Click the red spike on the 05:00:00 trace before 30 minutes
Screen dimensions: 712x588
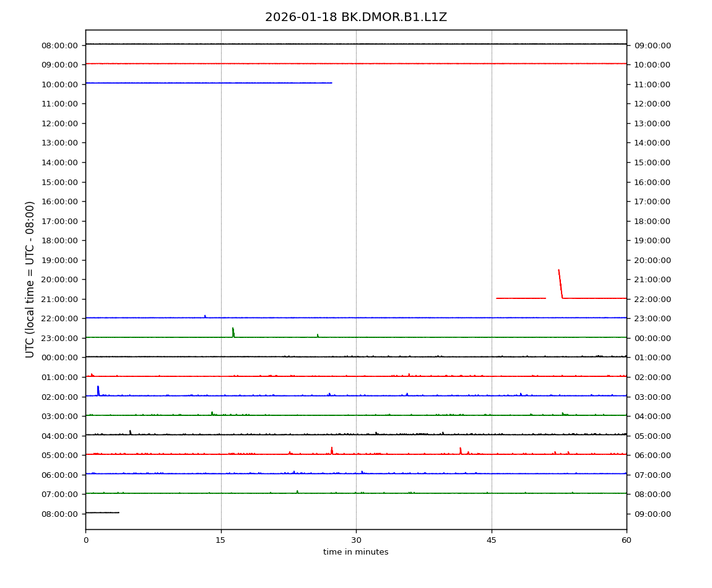point(332,450)
